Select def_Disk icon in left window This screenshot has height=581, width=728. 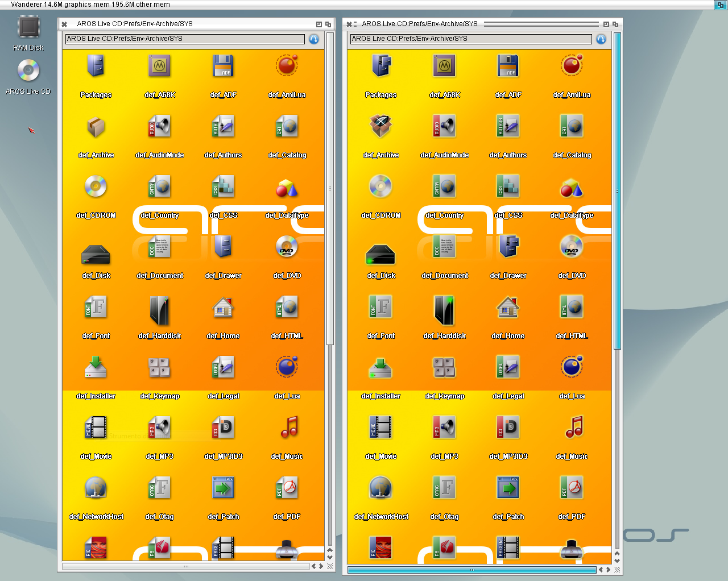(x=96, y=254)
